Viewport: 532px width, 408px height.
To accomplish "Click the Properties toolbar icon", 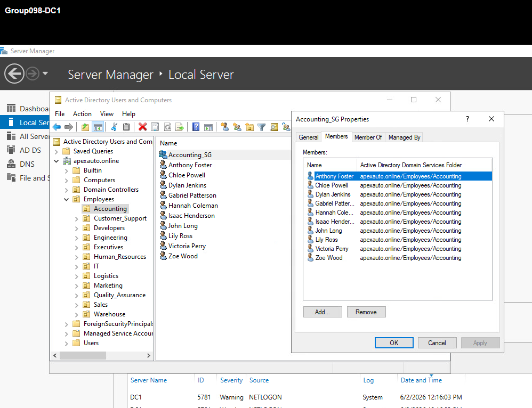I will pos(155,127).
